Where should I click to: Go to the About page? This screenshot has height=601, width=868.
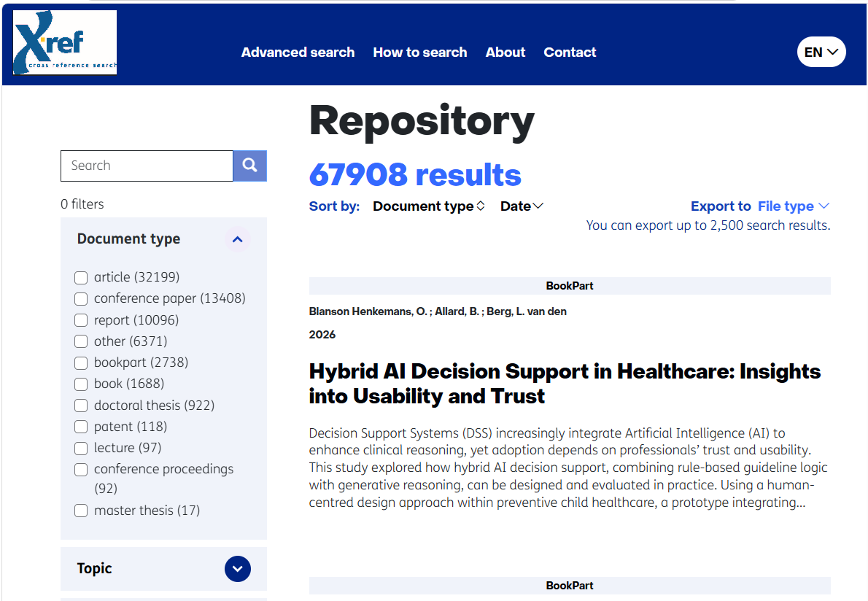[505, 52]
